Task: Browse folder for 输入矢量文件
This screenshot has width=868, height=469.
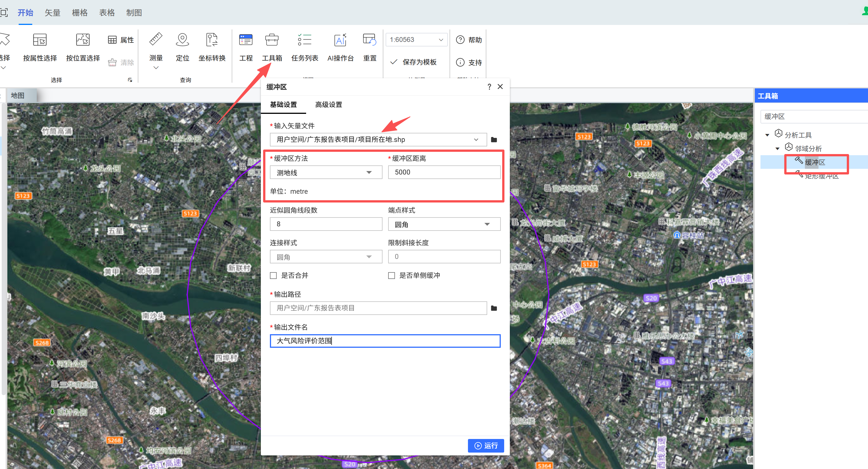Action: click(x=494, y=140)
